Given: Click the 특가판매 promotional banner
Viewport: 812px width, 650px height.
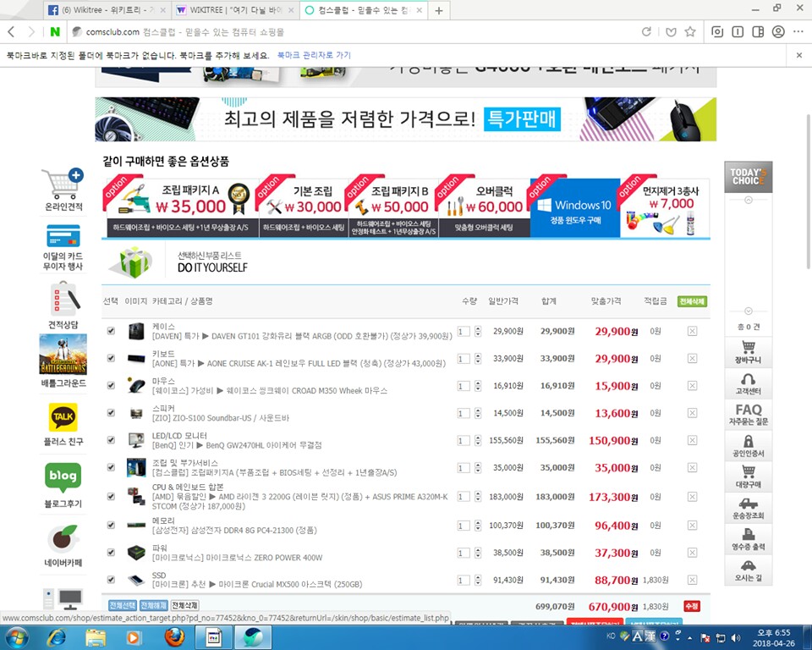Looking at the screenshot, I should point(405,119).
